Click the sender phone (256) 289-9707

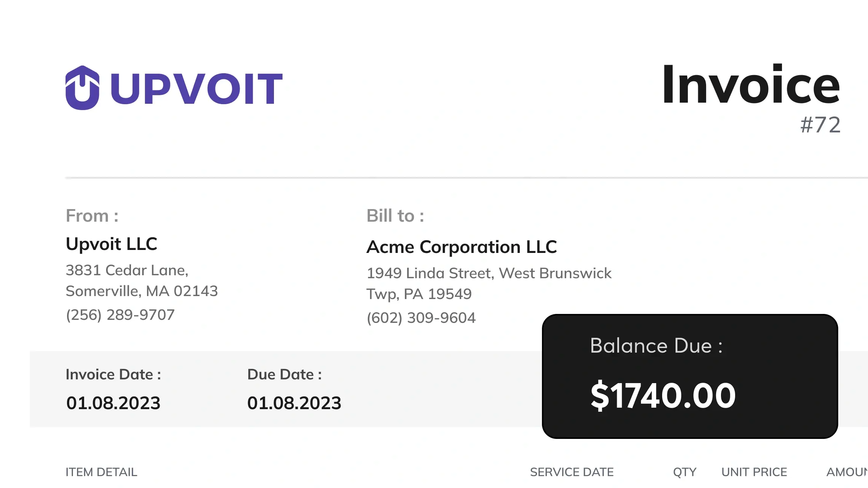pos(120,315)
